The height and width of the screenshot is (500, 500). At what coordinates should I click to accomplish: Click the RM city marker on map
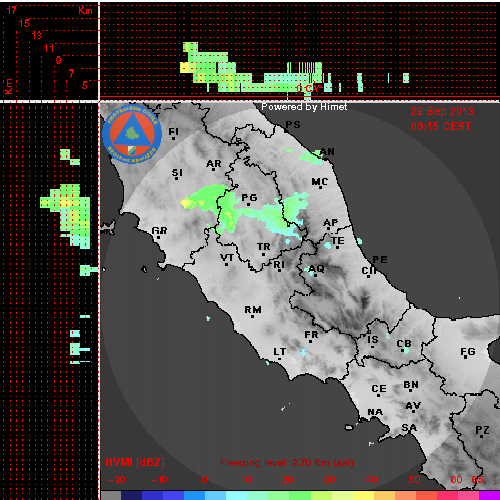252,316
